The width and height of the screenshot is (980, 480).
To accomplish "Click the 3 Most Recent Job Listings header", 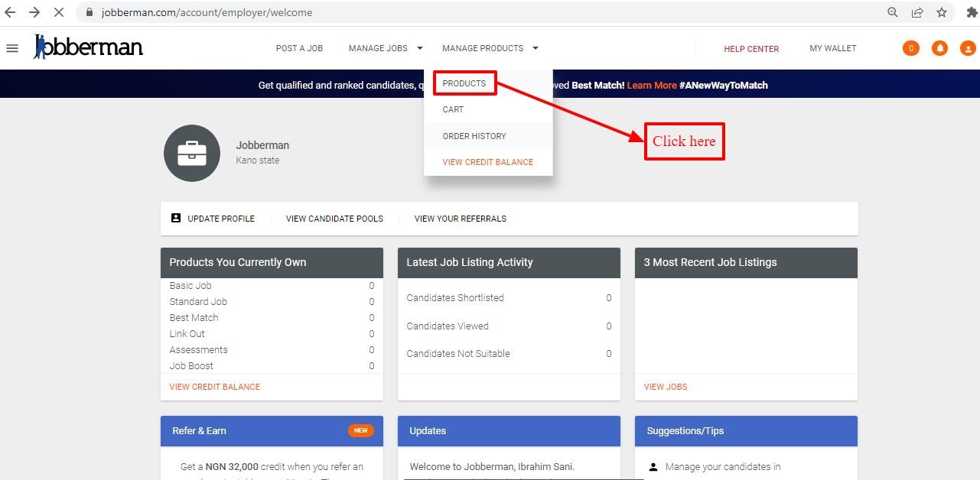I will click(746, 263).
